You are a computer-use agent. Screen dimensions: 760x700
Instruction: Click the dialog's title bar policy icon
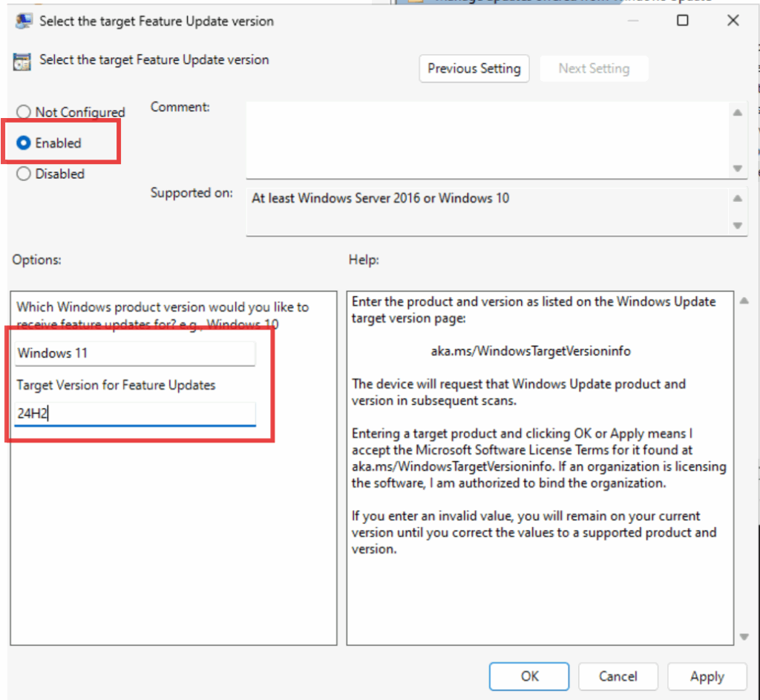[x=22, y=21]
